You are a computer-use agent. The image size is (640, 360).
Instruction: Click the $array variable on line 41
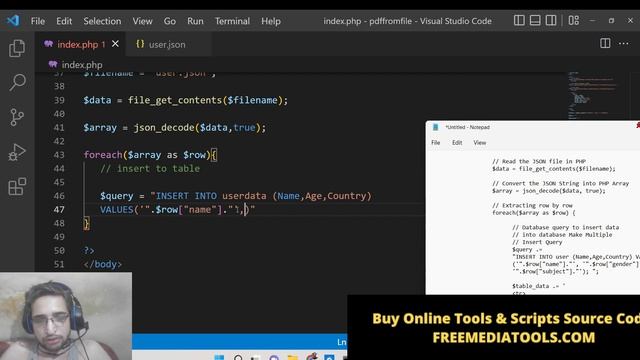pos(100,127)
